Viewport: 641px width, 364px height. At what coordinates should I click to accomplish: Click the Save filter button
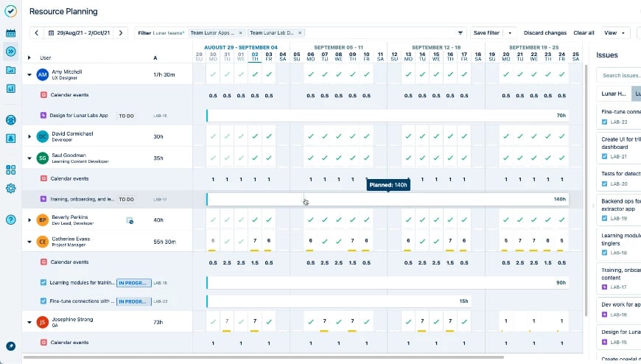tap(486, 32)
